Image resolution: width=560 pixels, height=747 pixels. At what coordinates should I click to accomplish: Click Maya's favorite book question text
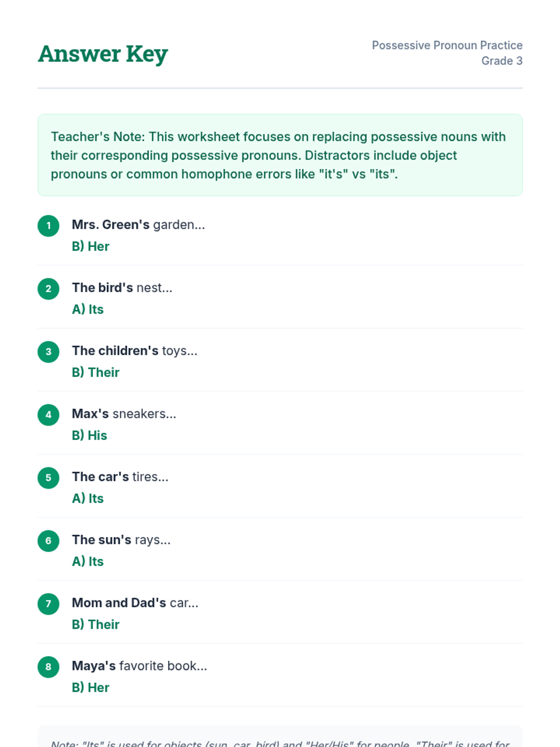(x=139, y=666)
